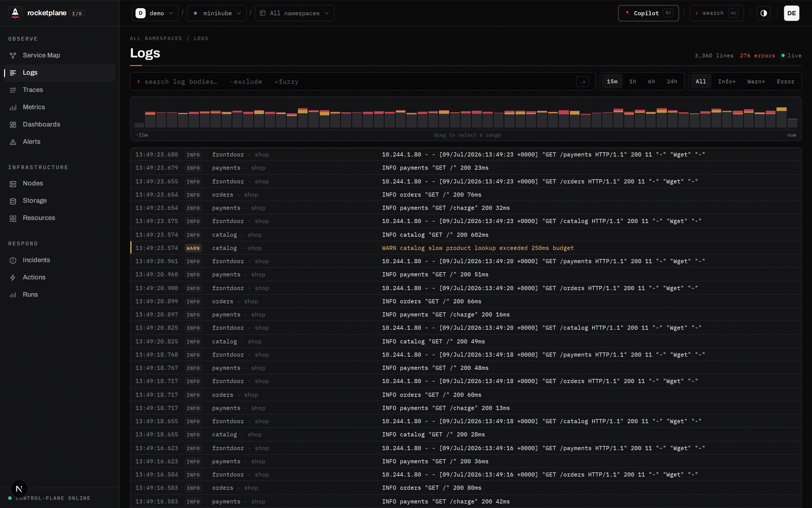Click the rocketplane rocket logo icon
This screenshot has height=508, width=812.
tap(15, 13)
